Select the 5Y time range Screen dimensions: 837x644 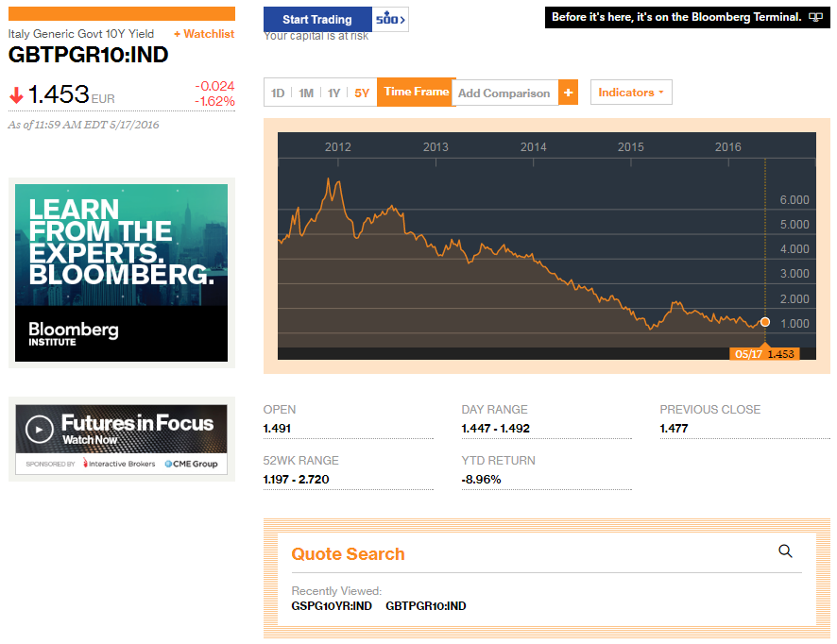click(x=362, y=93)
